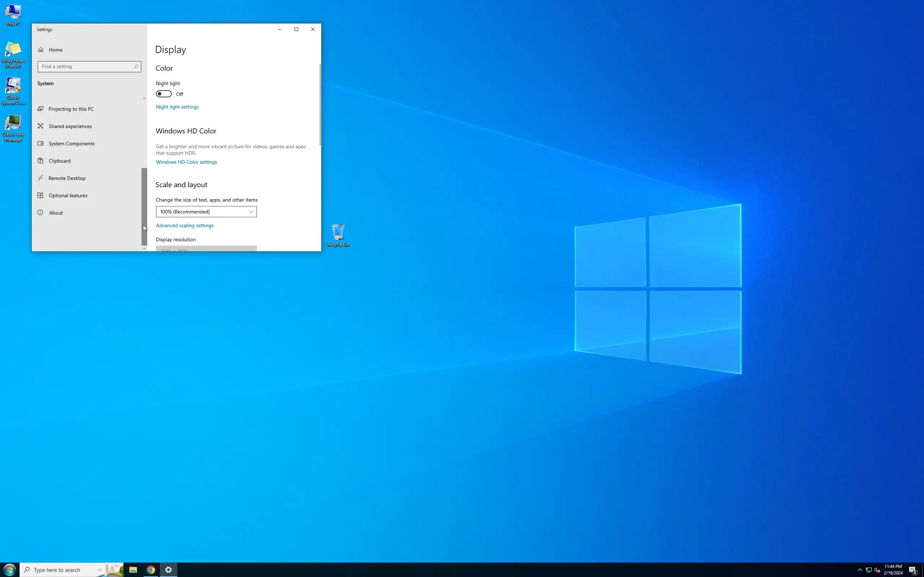Open Windows HD Color settings link
The height and width of the screenshot is (577, 924).
coord(186,162)
